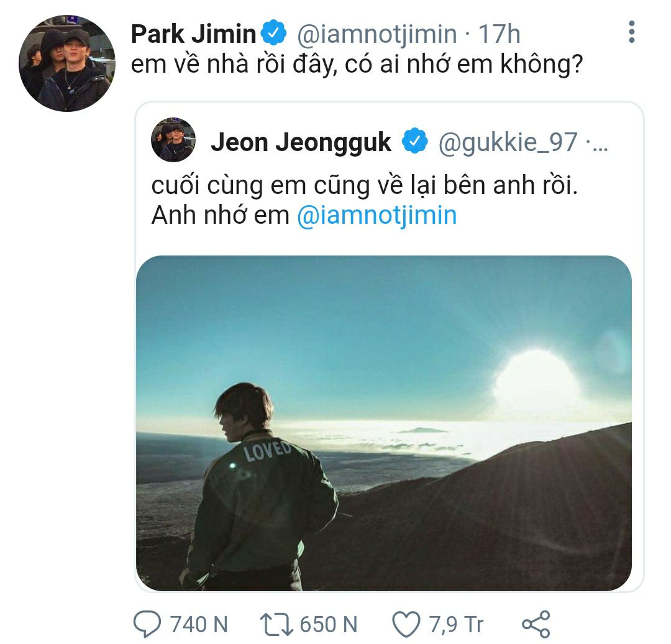The height and width of the screenshot is (644, 671).
Task: Like the tweet with the heart icon
Action: click(x=407, y=623)
